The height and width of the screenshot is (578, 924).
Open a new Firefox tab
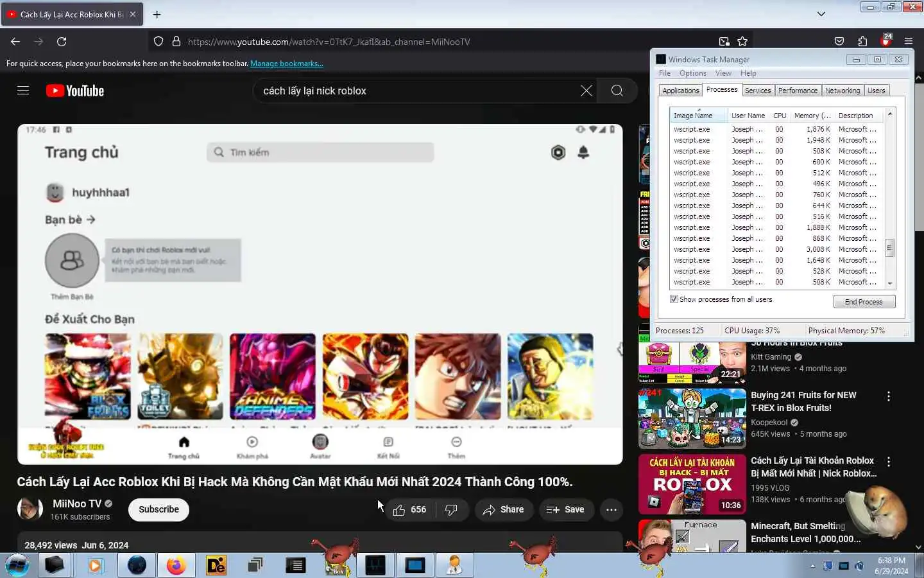pyautogui.click(x=157, y=14)
